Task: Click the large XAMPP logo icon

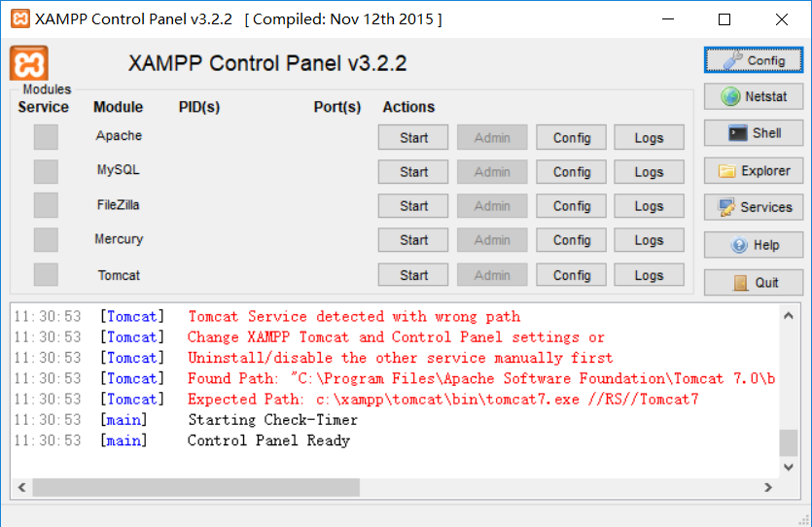Action: (x=29, y=63)
